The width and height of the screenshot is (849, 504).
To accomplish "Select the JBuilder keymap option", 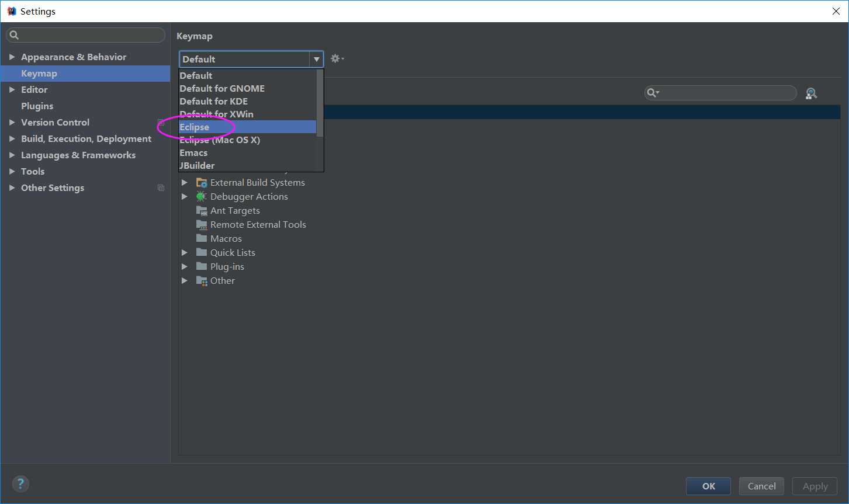I will (x=248, y=166).
